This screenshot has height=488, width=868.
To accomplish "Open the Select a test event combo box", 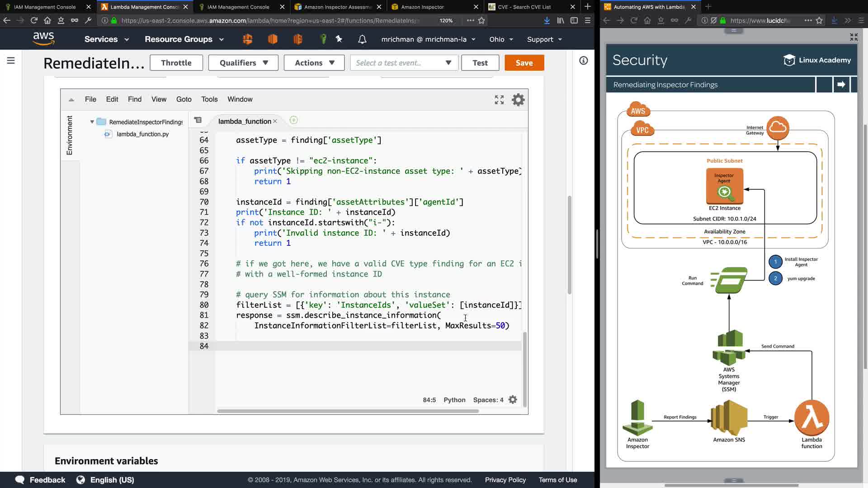I will (404, 63).
